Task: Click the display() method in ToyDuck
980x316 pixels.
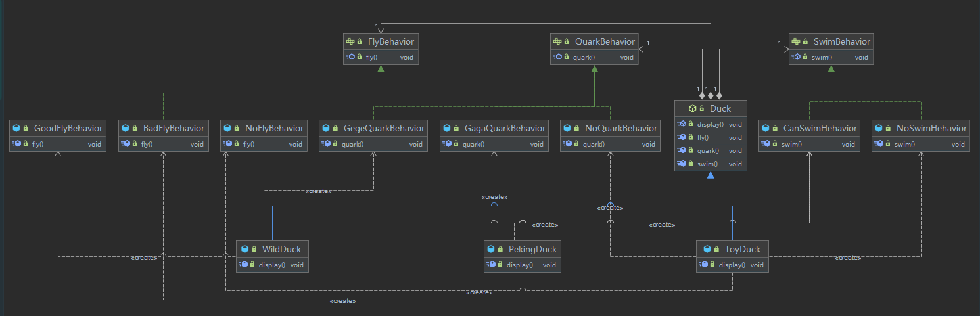Action: point(732,265)
